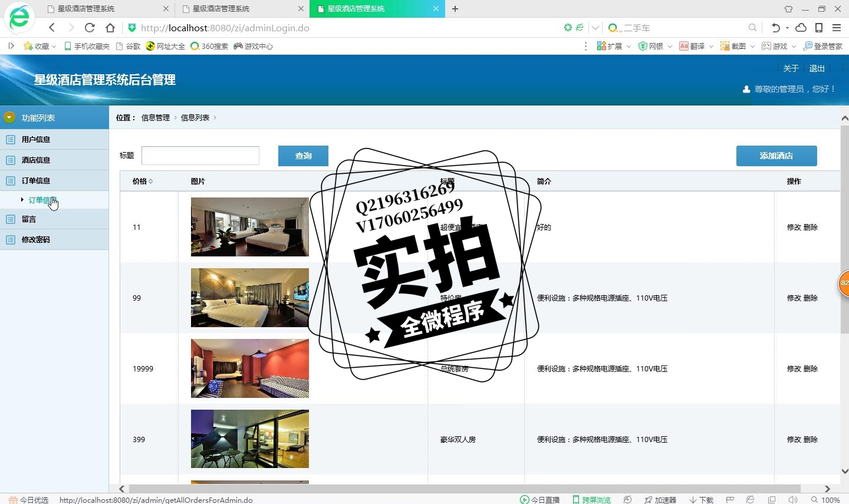The image size is (849, 504).
Task: Click the hotel photo in the price 99 row
Action: (x=250, y=298)
